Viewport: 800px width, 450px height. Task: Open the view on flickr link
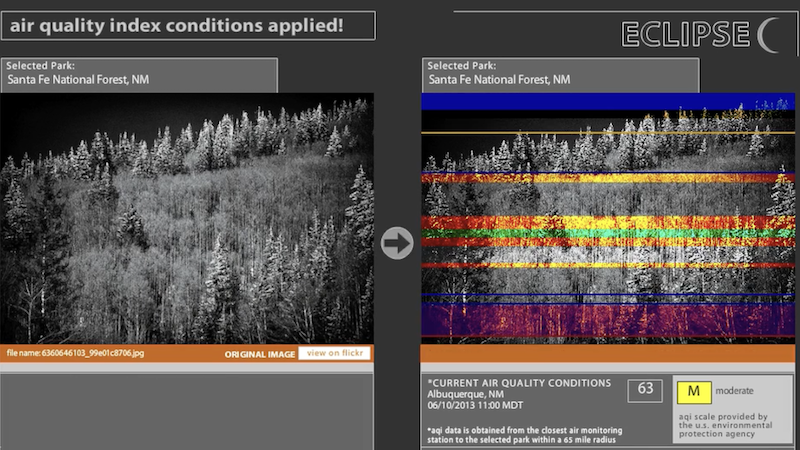tap(336, 353)
